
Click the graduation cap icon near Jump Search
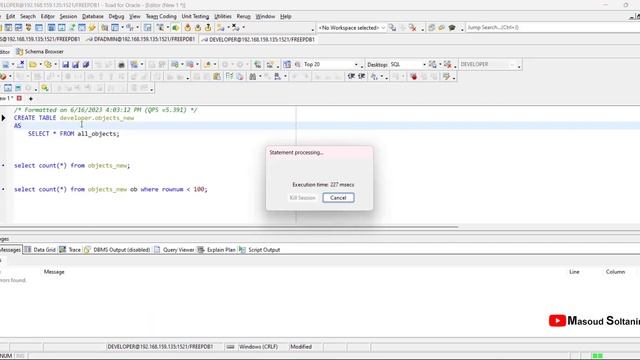(x=452, y=27)
